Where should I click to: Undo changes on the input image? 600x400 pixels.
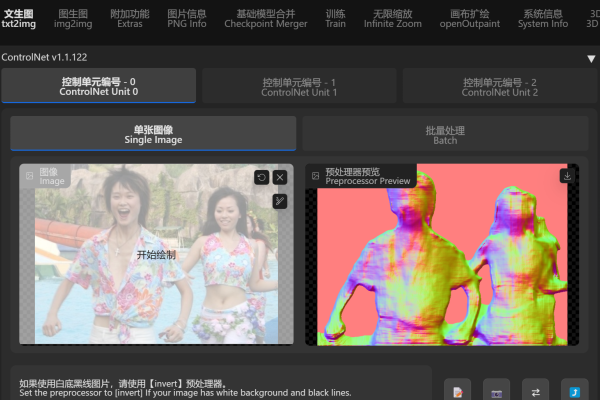click(x=262, y=178)
